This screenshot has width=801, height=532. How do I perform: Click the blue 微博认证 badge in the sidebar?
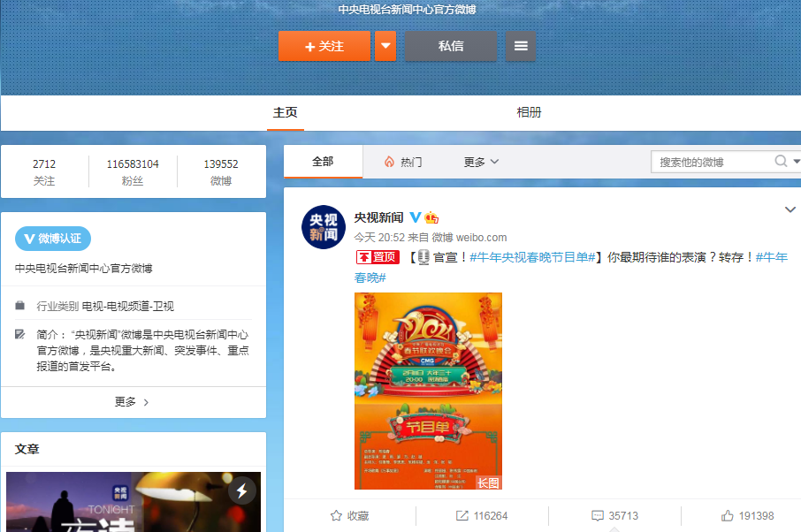(52, 239)
